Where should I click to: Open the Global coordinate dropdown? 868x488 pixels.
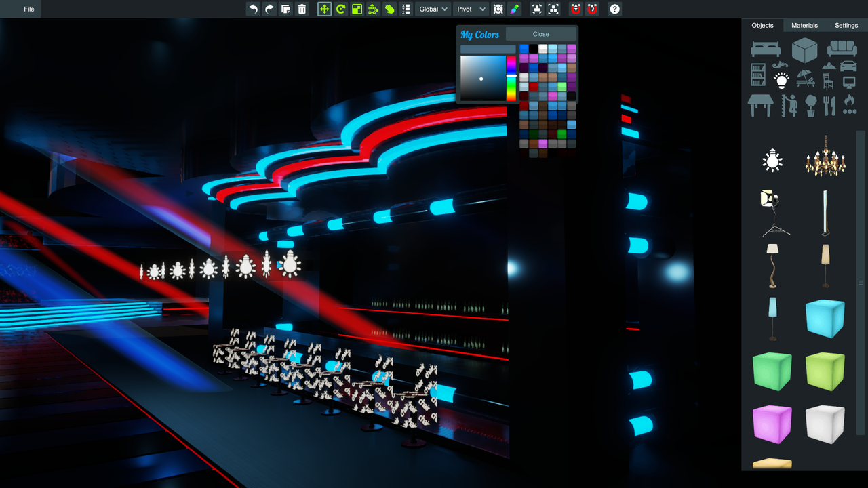pyautogui.click(x=433, y=9)
